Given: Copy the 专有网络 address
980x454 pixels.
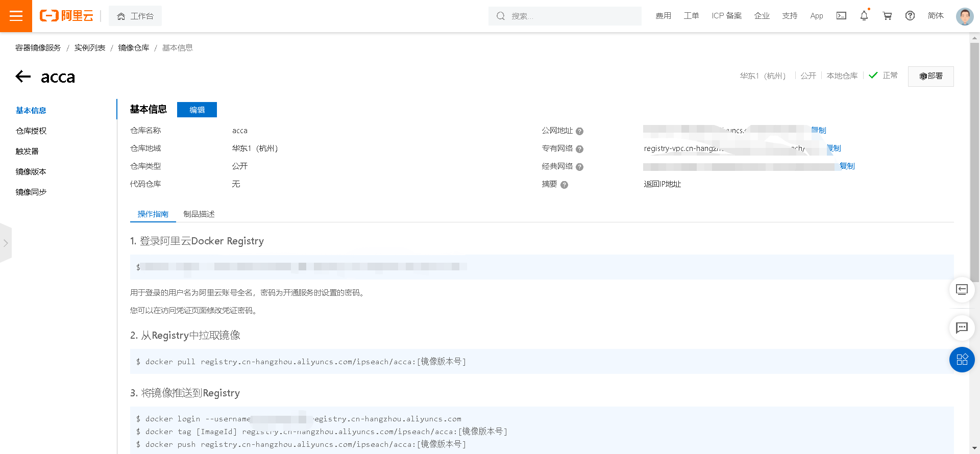Looking at the screenshot, I should pyautogui.click(x=834, y=148).
